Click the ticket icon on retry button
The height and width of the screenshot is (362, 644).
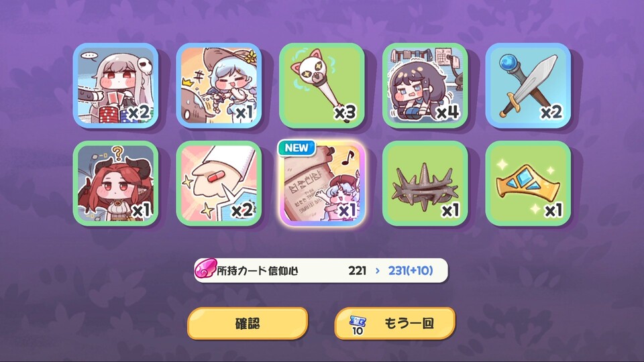click(x=358, y=324)
